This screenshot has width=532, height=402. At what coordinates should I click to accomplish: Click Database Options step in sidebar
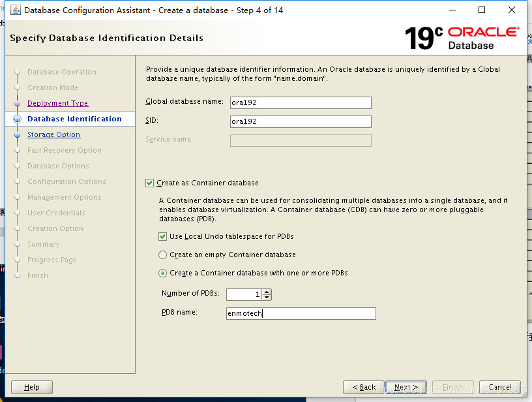coord(58,166)
